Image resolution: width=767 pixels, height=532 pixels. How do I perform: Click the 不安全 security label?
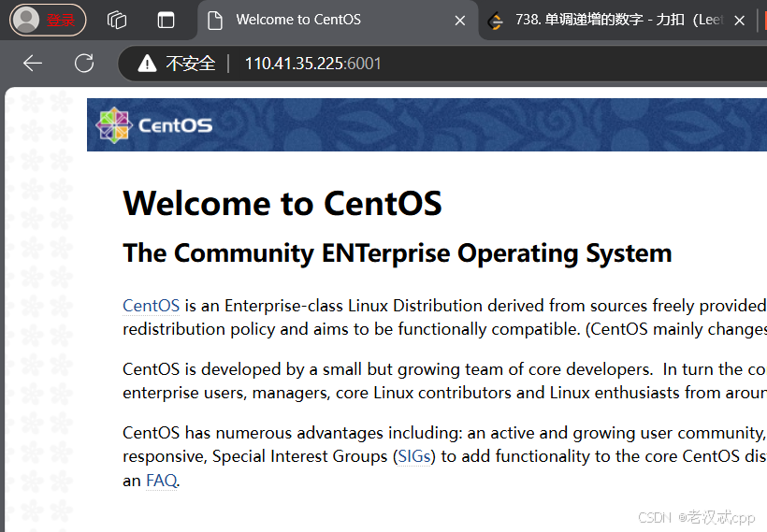coord(191,64)
